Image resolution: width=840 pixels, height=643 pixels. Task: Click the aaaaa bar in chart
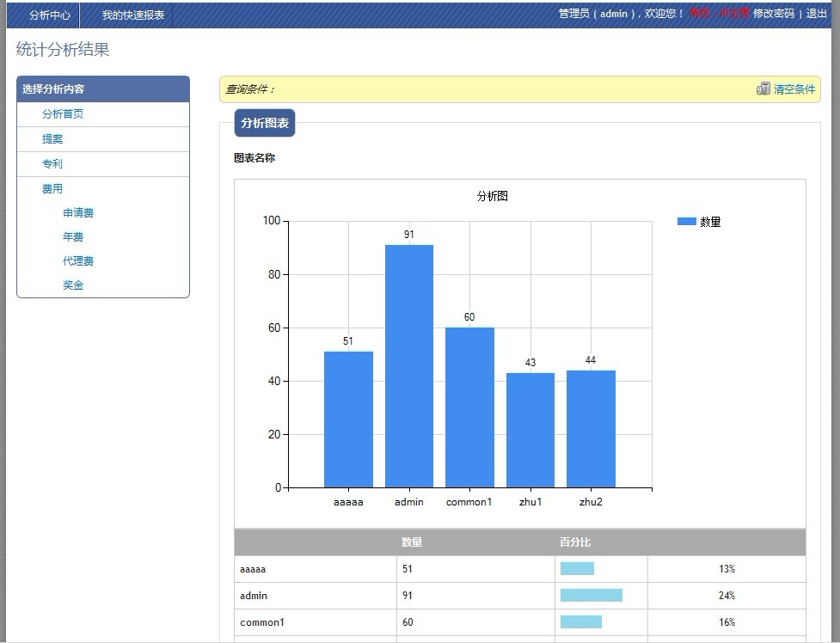[x=349, y=419]
